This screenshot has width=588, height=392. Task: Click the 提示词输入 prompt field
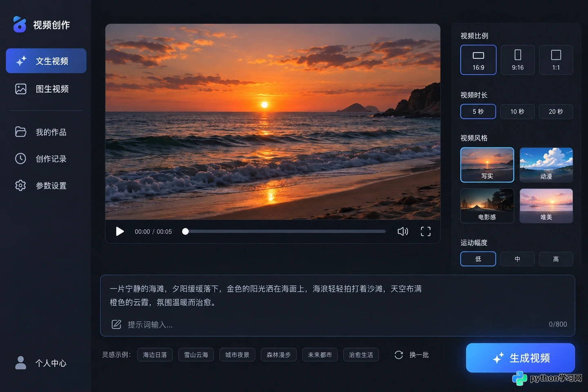(337, 305)
